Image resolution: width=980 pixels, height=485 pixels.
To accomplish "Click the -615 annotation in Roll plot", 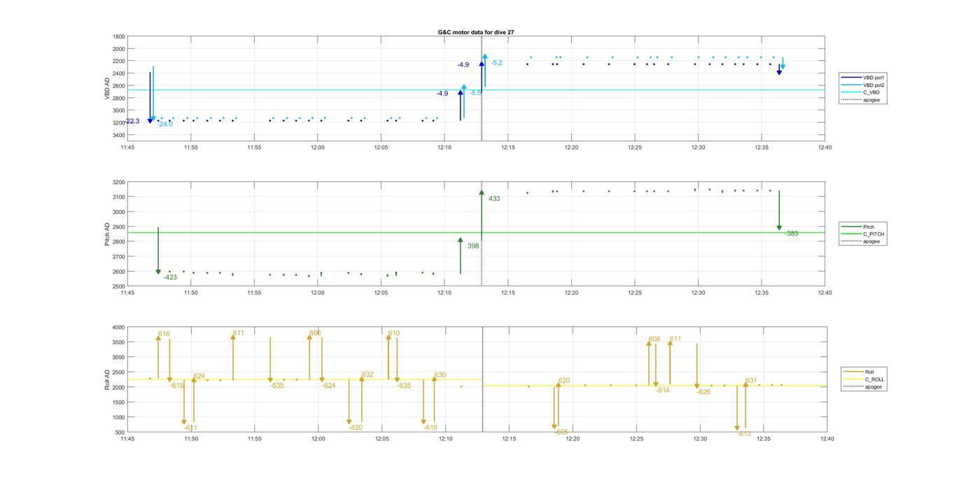I will [176, 386].
